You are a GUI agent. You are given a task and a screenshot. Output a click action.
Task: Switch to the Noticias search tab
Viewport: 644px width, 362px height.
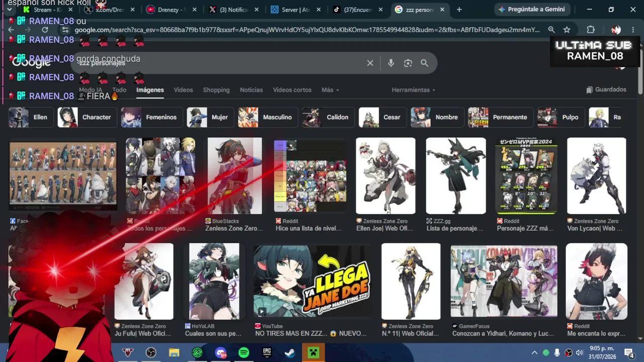[251, 90]
